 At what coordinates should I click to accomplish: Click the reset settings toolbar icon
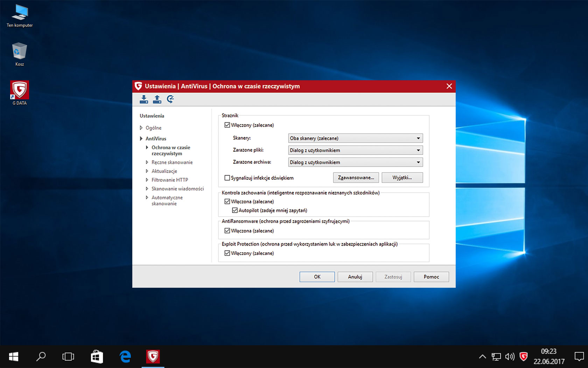pos(170,99)
